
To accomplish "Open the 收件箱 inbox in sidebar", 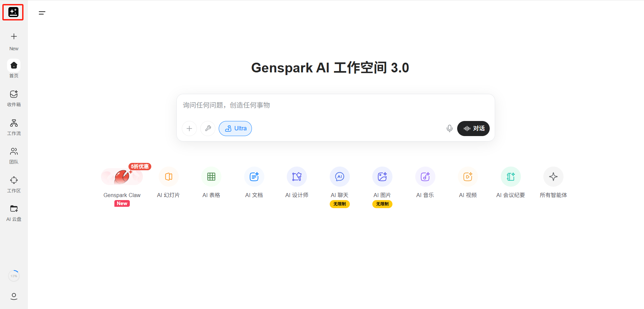I will [14, 98].
